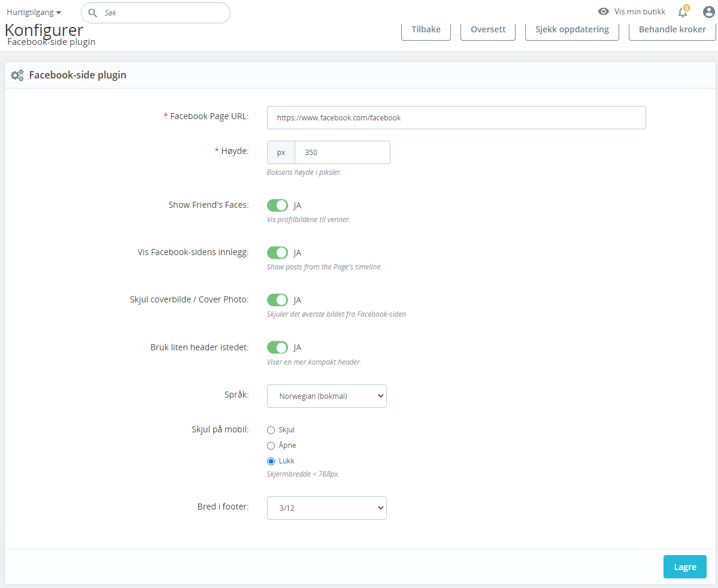
Task: Expand the Hurtigtilgang menu
Action: point(34,13)
